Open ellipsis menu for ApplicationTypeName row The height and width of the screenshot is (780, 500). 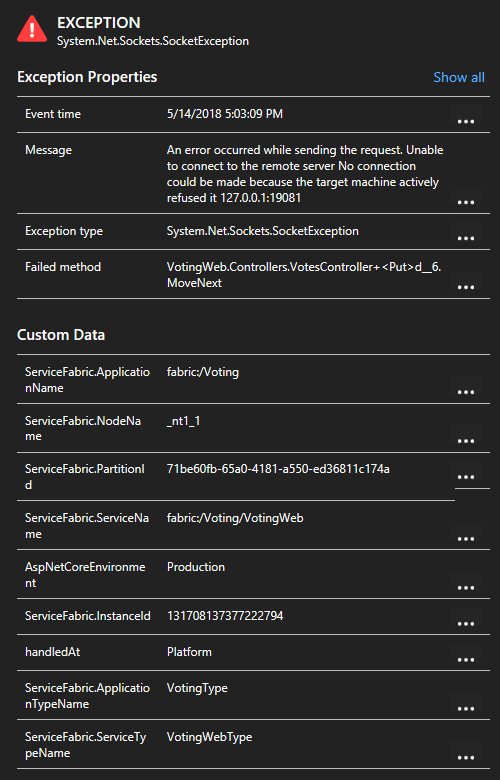tap(466, 708)
